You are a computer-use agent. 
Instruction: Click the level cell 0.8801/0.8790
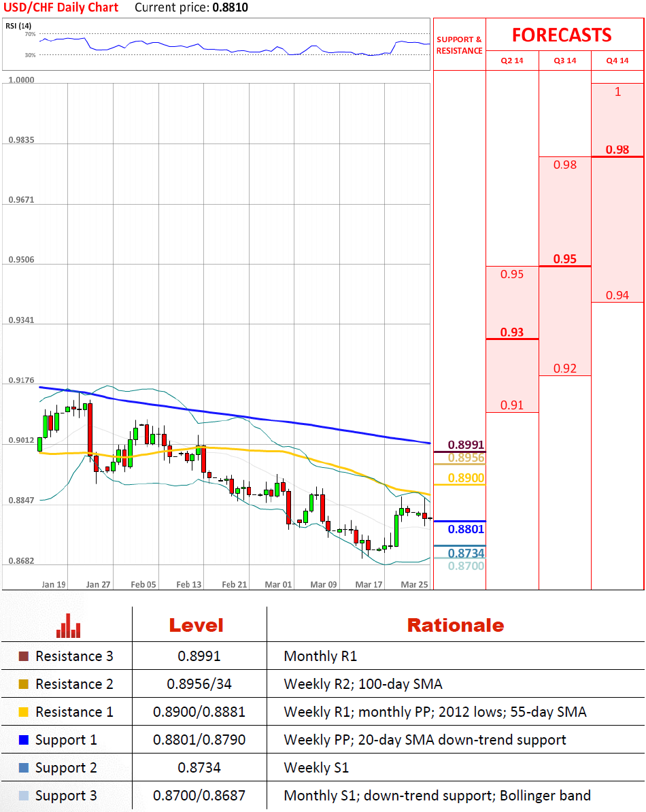point(199,739)
